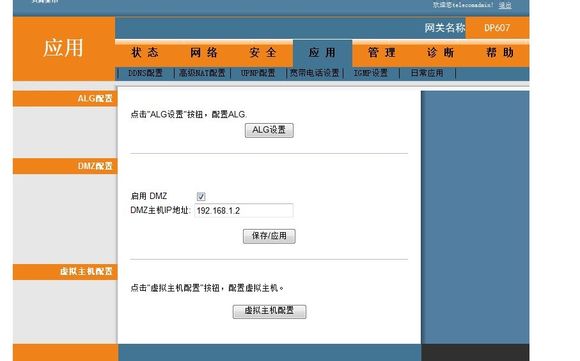The width and height of the screenshot is (580, 361).
Task: Open 日常应用 submenu
Action: pyautogui.click(x=427, y=73)
